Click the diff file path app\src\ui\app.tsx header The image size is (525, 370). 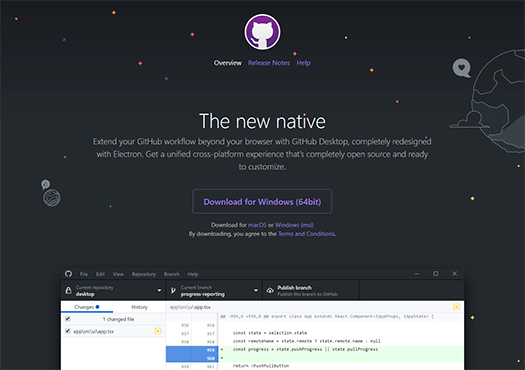click(190, 307)
